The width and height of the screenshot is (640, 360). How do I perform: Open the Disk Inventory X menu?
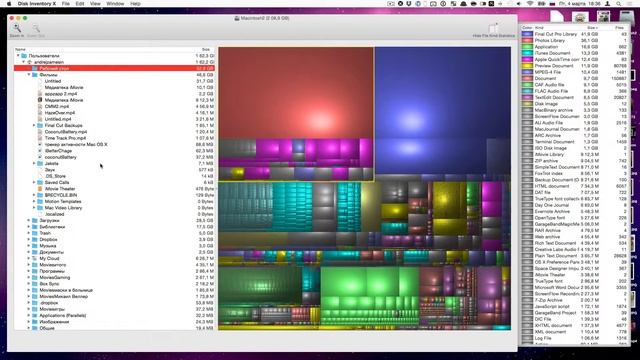(x=37, y=4)
